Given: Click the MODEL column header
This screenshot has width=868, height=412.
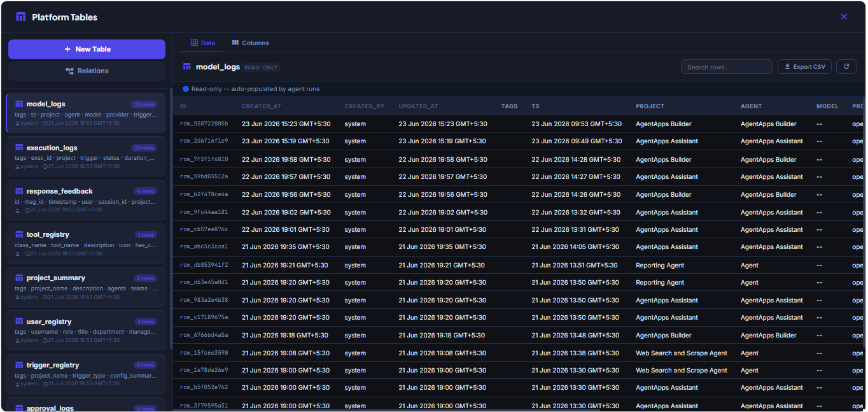Looking at the screenshot, I should pos(827,106).
